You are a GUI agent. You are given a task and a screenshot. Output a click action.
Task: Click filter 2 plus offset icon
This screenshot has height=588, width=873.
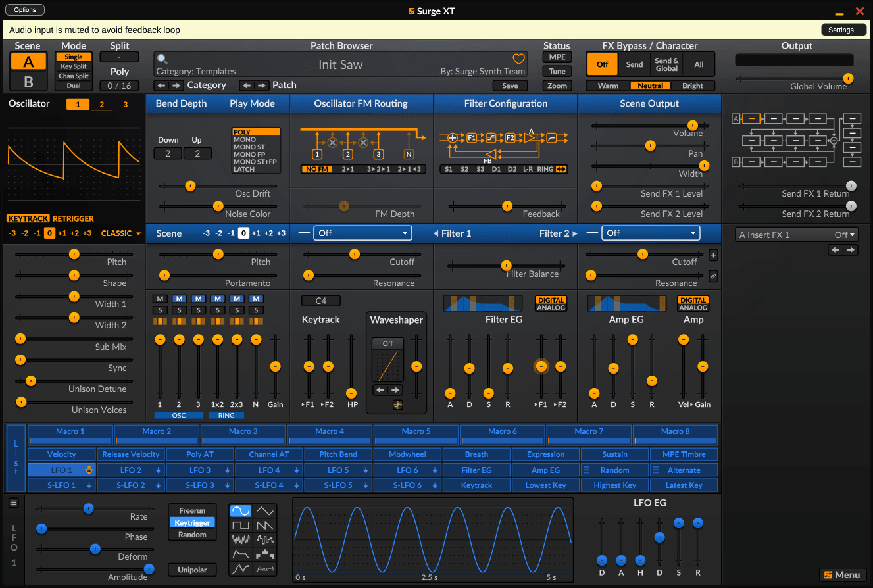pos(713,255)
